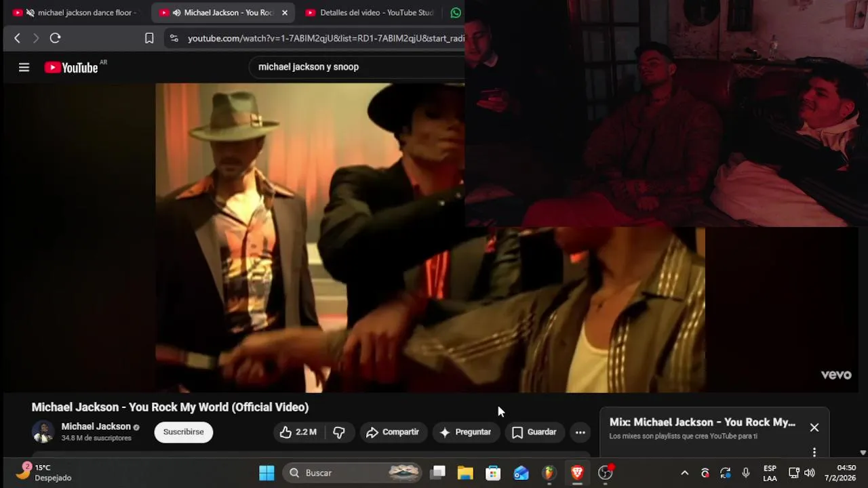Open Mix playlist vertical dots menu
This screenshot has height=488, width=868.
814,452
